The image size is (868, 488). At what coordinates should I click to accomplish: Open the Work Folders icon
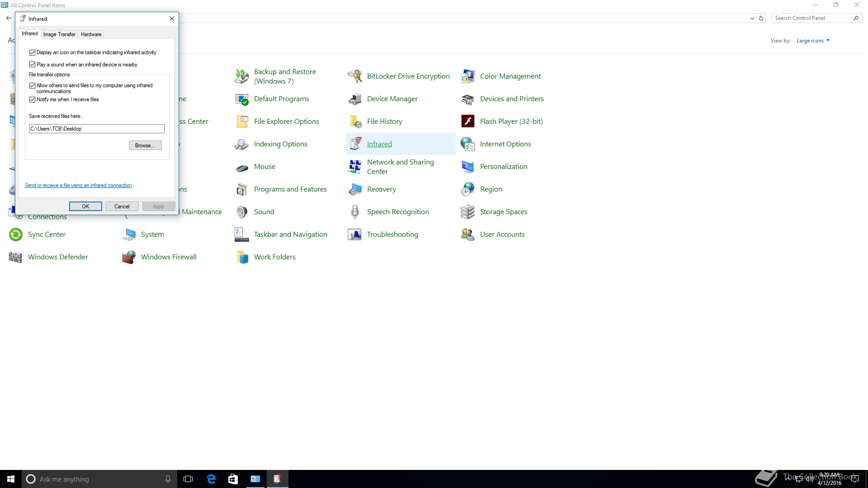242,257
